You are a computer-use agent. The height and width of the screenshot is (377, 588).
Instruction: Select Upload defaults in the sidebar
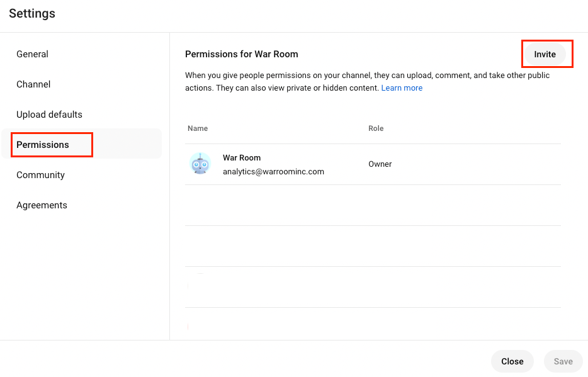click(x=49, y=115)
